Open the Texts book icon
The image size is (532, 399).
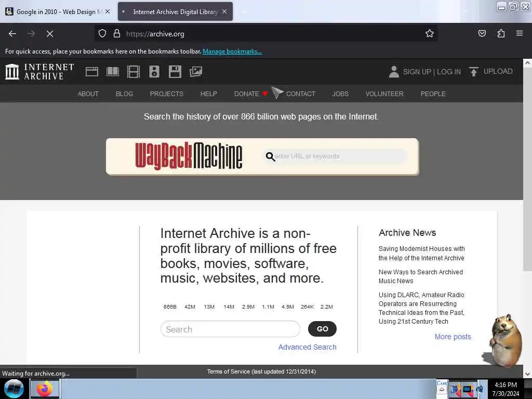[x=113, y=72]
